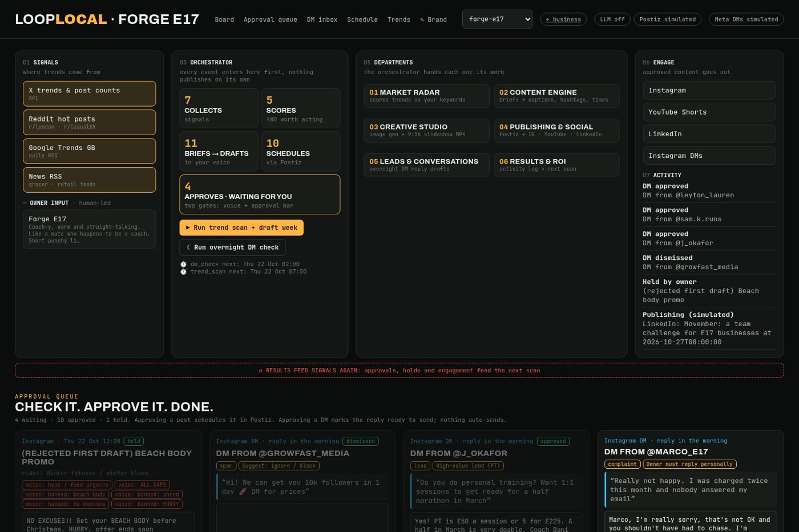This screenshot has height=532, width=799.
Task: Expand the forge-e17 business dropdown
Action: tap(497, 19)
